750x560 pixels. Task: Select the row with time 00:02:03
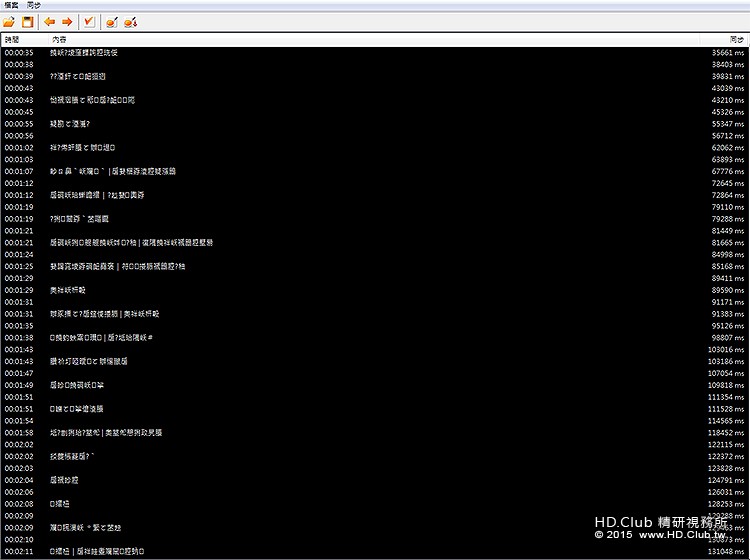375,469
